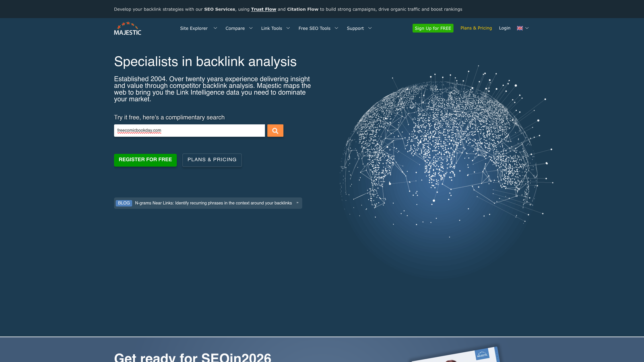Click Sign Up for FREE button
This screenshot has height=362, width=644.
click(x=433, y=28)
